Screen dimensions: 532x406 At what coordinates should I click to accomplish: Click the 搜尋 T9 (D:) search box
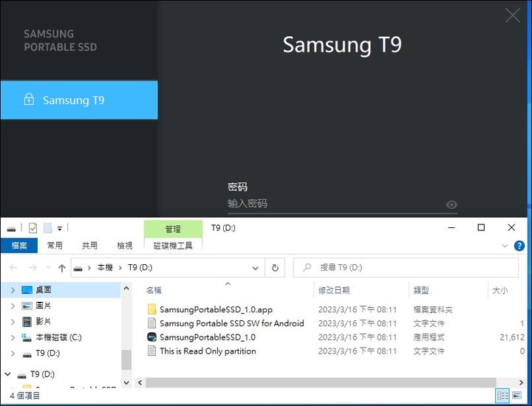point(406,267)
